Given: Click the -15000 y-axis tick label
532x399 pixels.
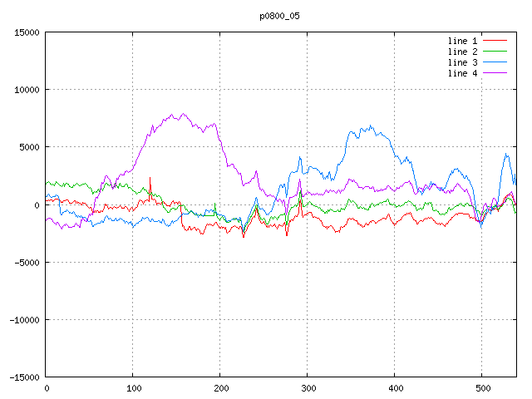Looking at the screenshot, I should click(x=24, y=377).
